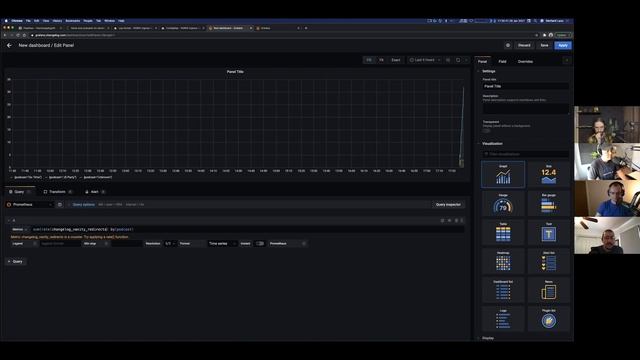640x360 pixels.
Task: Open the Query inspector
Action: pos(448,204)
